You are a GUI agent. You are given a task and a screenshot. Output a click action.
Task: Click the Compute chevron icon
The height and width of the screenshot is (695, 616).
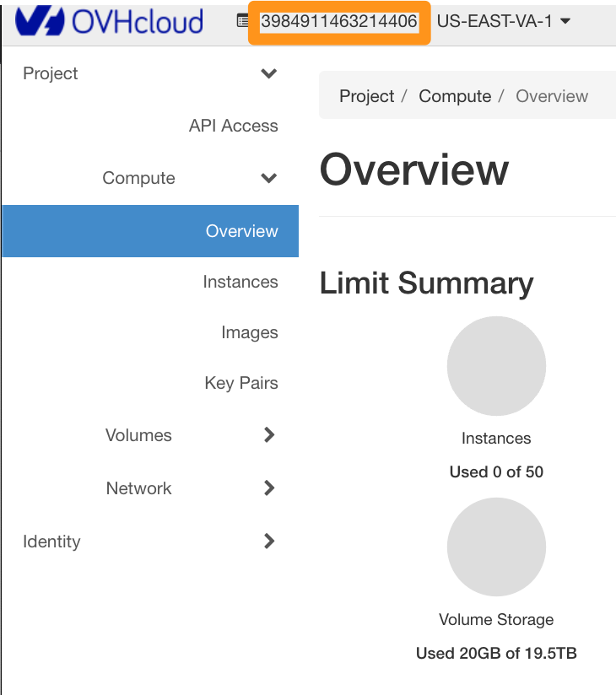coord(268,178)
